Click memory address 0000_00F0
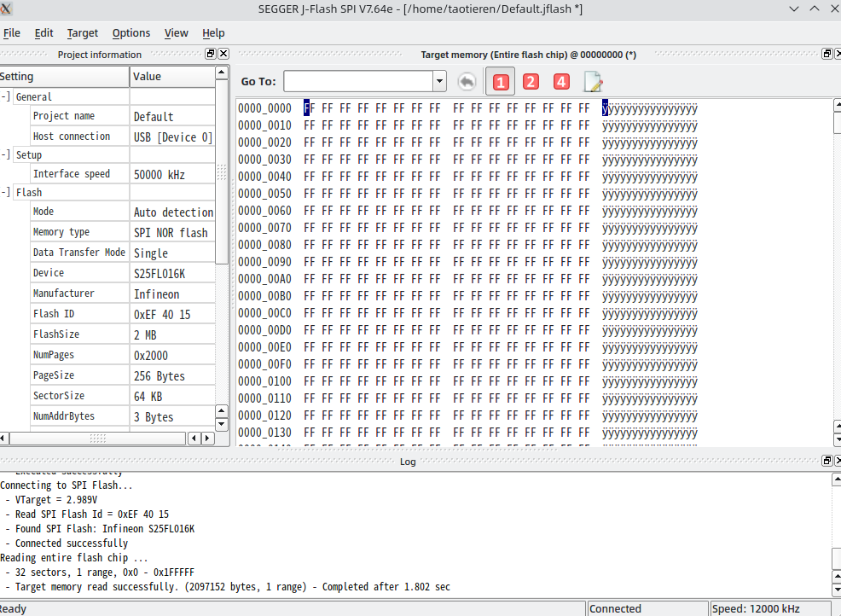The image size is (841, 616). click(x=264, y=364)
